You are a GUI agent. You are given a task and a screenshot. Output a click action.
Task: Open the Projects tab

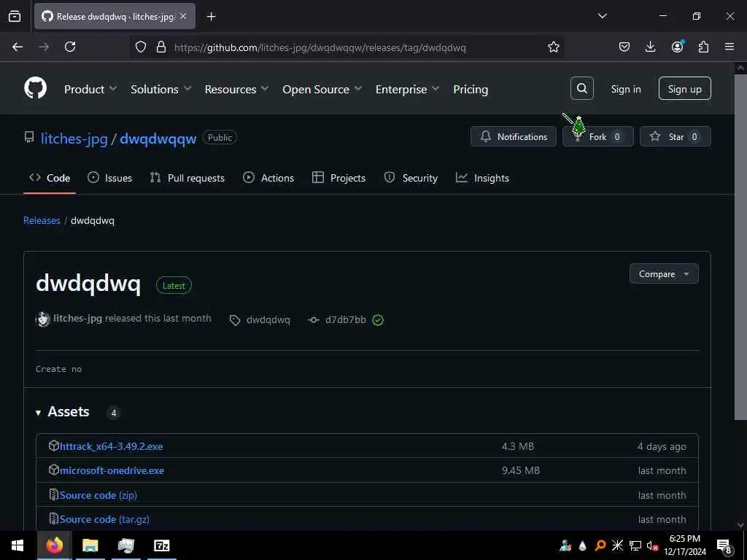(338, 178)
